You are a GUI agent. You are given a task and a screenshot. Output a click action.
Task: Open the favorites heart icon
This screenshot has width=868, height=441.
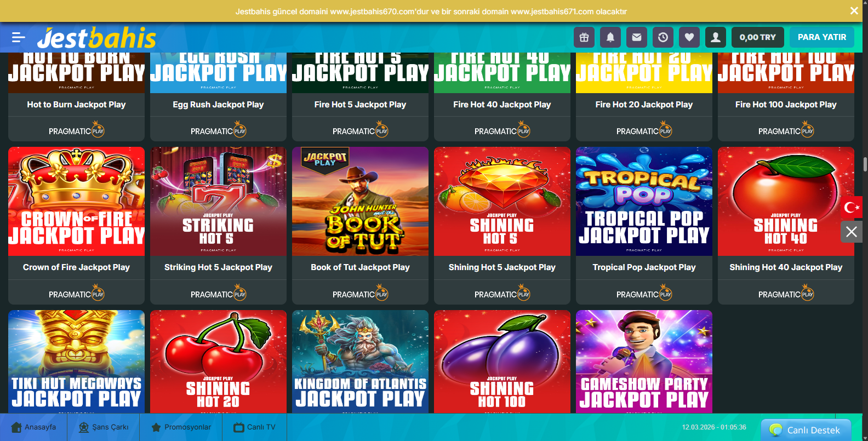tap(689, 37)
